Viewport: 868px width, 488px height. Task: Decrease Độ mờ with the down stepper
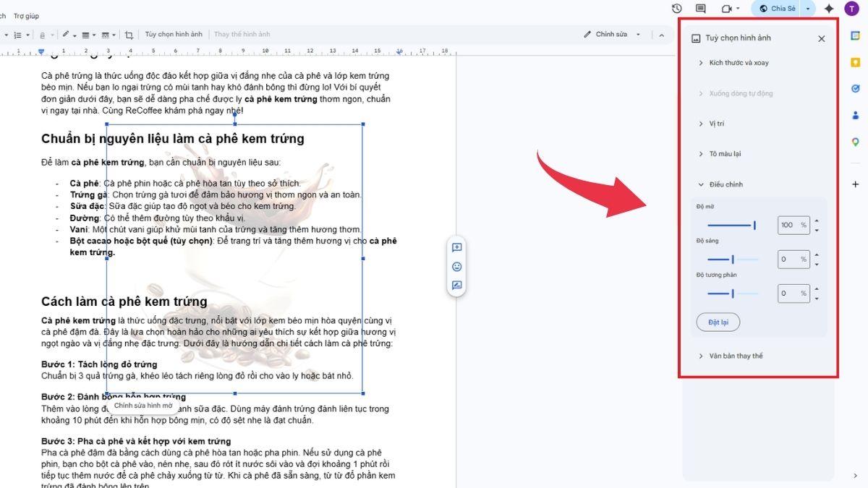point(817,230)
